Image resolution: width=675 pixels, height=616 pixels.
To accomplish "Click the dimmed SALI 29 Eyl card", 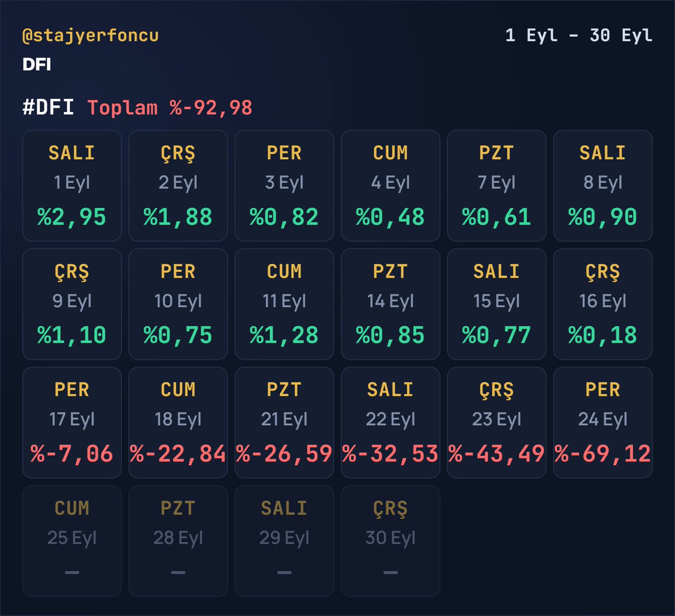I will (284, 541).
